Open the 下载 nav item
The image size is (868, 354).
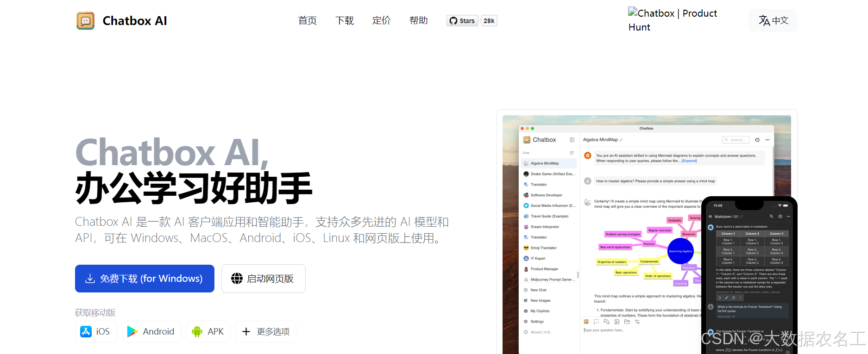(x=345, y=20)
